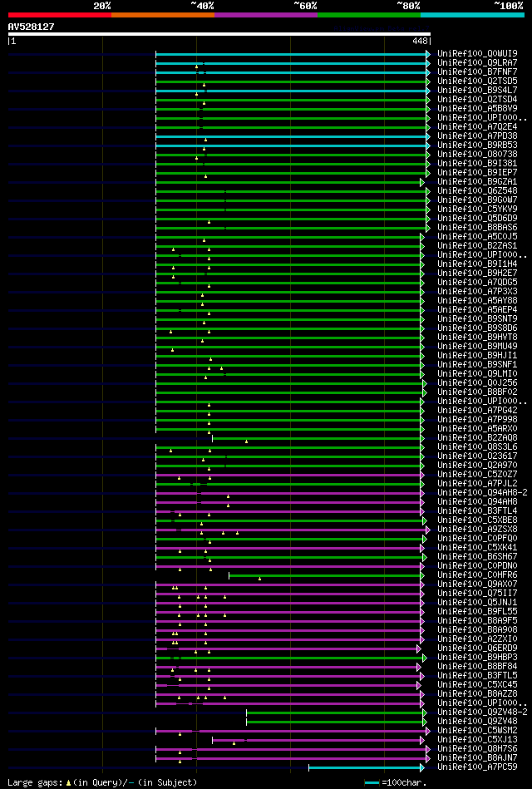Click the cyan 100char scale bar legend
The width and height of the screenshot is (532, 789).
(x=372, y=783)
